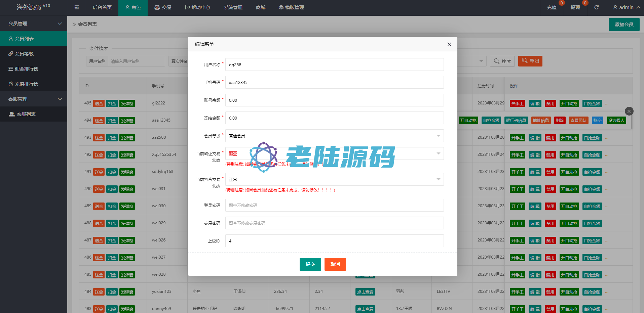Click the 上级ID field
The image size is (644, 313).
click(x=334, y=241)
